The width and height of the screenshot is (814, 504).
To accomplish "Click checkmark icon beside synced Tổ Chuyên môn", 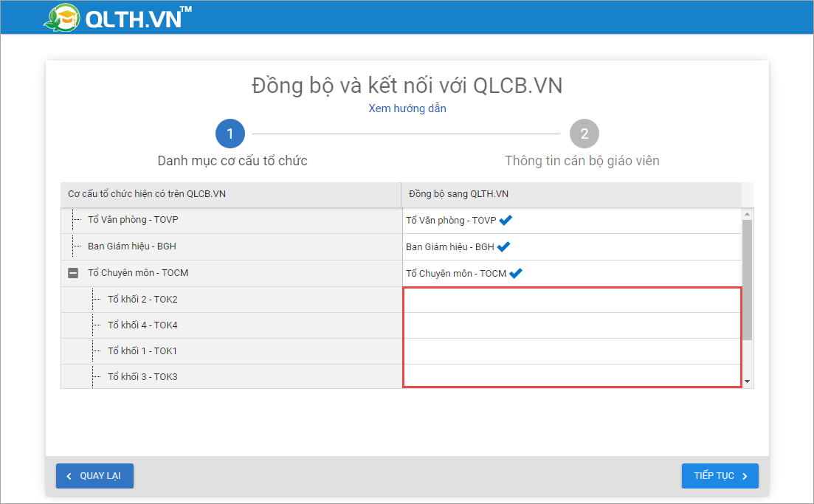I will click(x=516, y=273).
